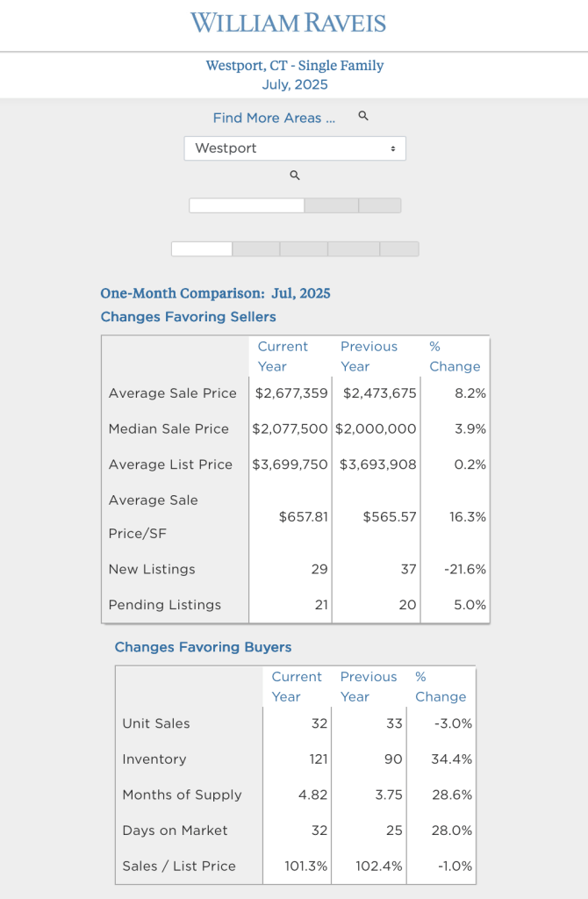
Task: Select the fourth segment of five-part bar
Action: 354,249
